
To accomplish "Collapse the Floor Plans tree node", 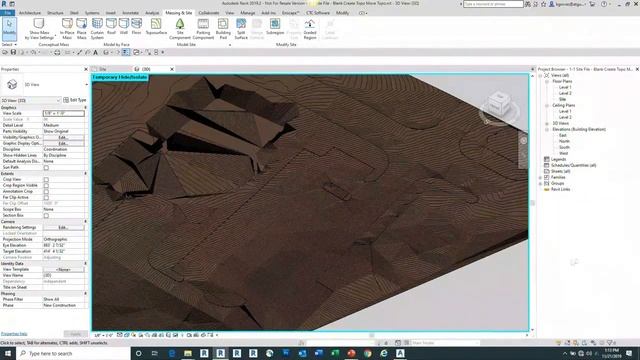I will click(x=547, y=81).
